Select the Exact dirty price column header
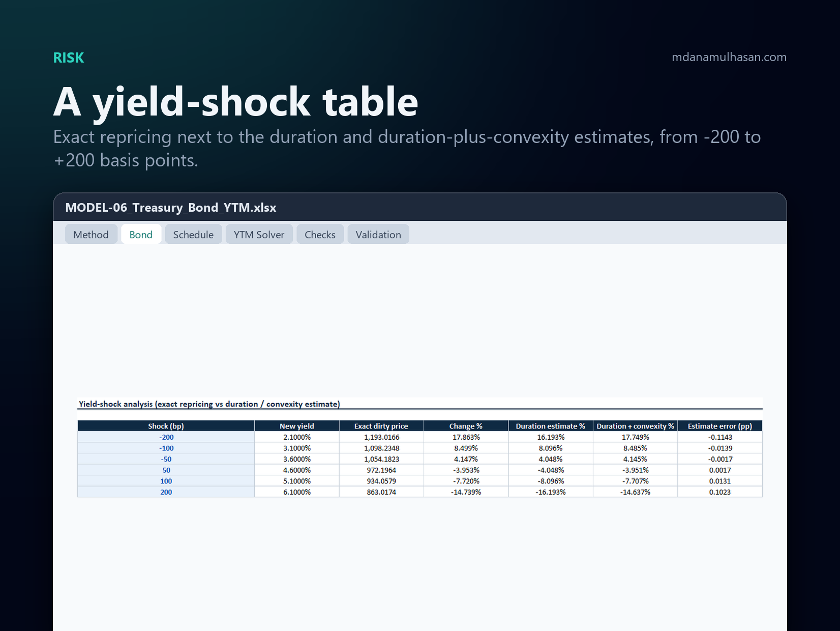This screenshot has height=631, width=840. 381,426
